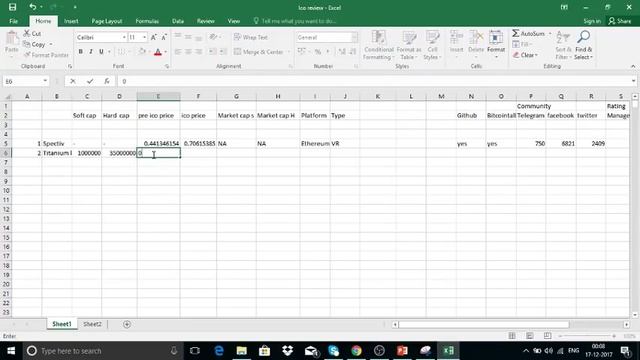Screen dimensions: 640x360
Task: Open Format as Table gallery
Action: click(409, 45)
